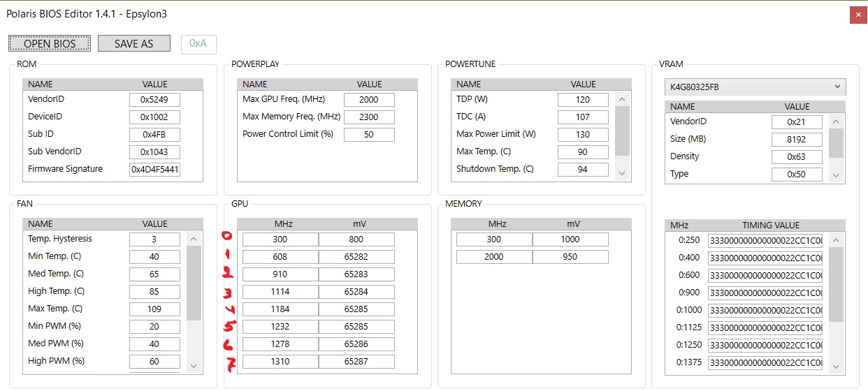Edit GPU voltage field 65286

pos(356,344)
